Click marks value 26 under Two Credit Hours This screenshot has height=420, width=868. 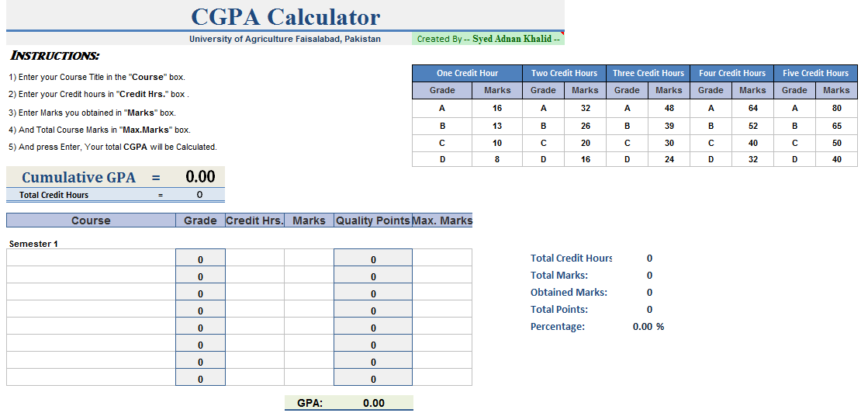pyautogui.click(x=585, y=126)
